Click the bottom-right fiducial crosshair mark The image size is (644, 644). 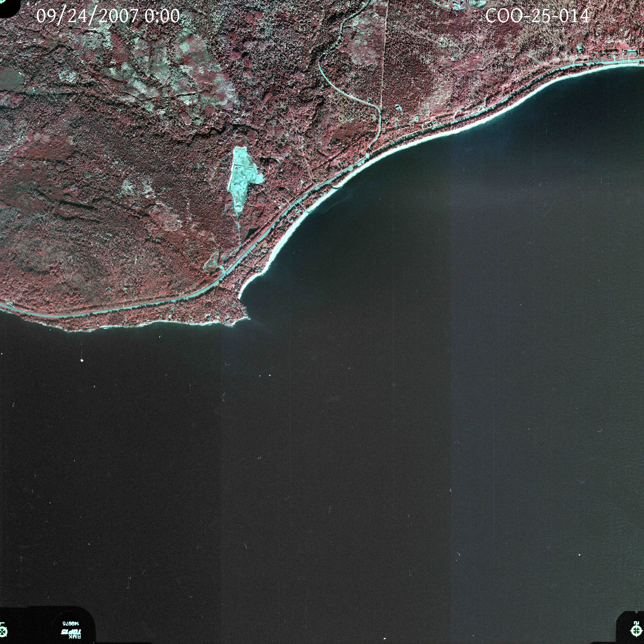tap(636, 631)
